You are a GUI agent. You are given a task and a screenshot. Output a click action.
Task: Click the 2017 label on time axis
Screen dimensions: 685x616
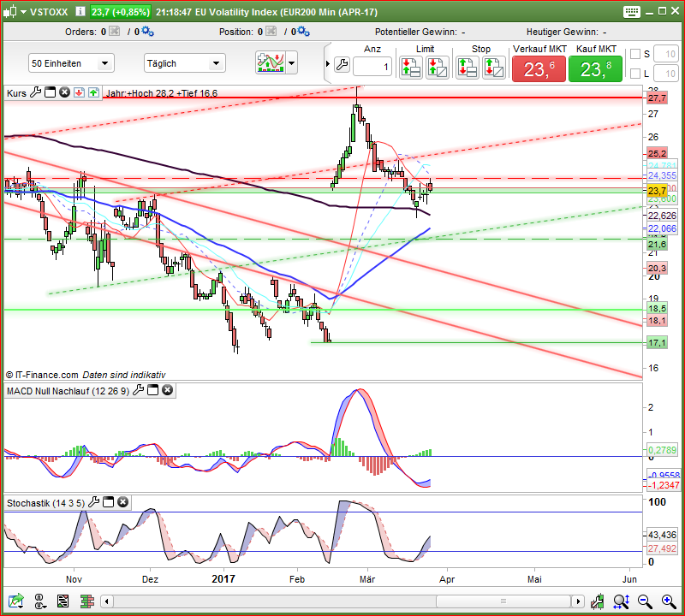coord(223,579)
